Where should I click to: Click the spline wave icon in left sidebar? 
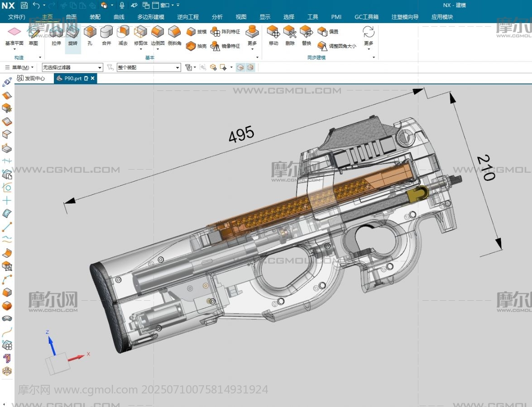(x=7, y=240)
